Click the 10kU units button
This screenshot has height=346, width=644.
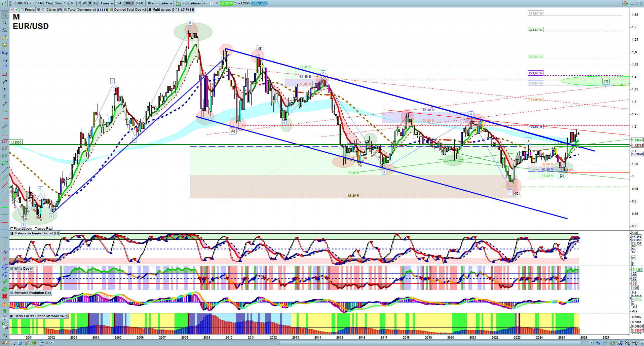[x=129, y=3]
